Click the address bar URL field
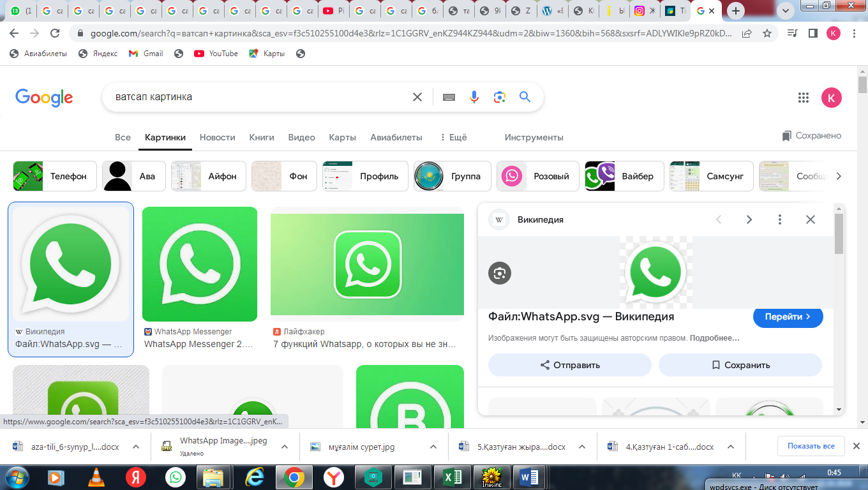868x490 pixels. (412, 33)
